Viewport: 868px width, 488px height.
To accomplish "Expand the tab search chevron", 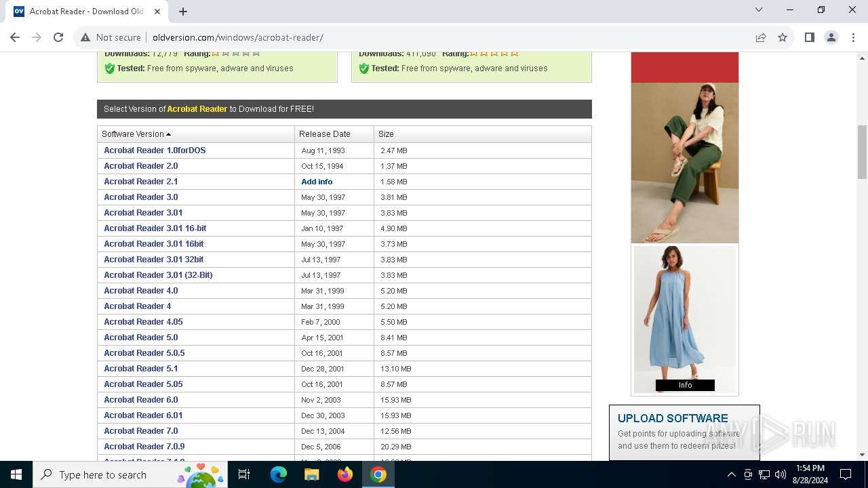I will [759, 9].
